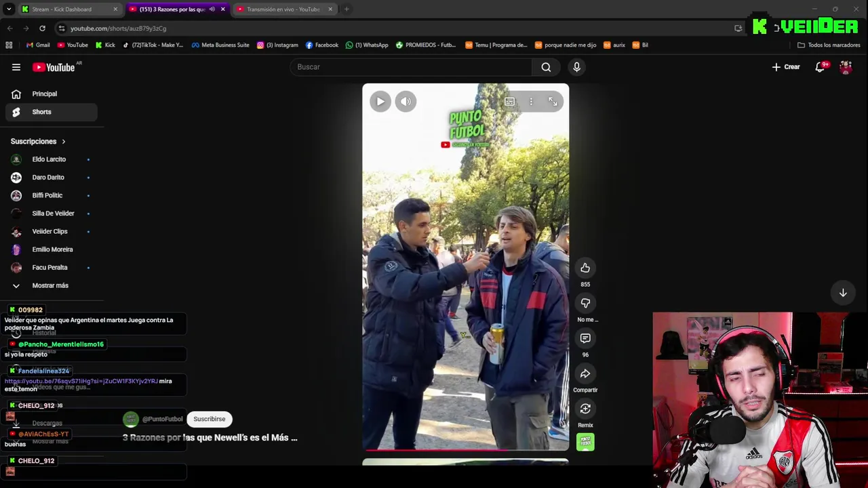This screenshot has height=488, width=868.
Task: Click the search magnifier button
Action: tap(546, 67)
